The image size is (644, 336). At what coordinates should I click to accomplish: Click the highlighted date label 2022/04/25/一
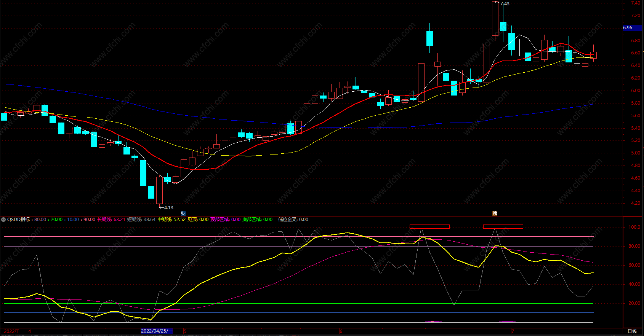point(157,331)
